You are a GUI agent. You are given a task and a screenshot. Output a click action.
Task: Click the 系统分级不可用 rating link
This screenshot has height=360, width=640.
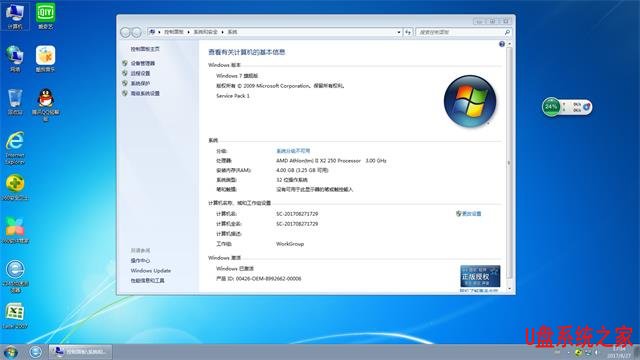(x=293, y=151)
